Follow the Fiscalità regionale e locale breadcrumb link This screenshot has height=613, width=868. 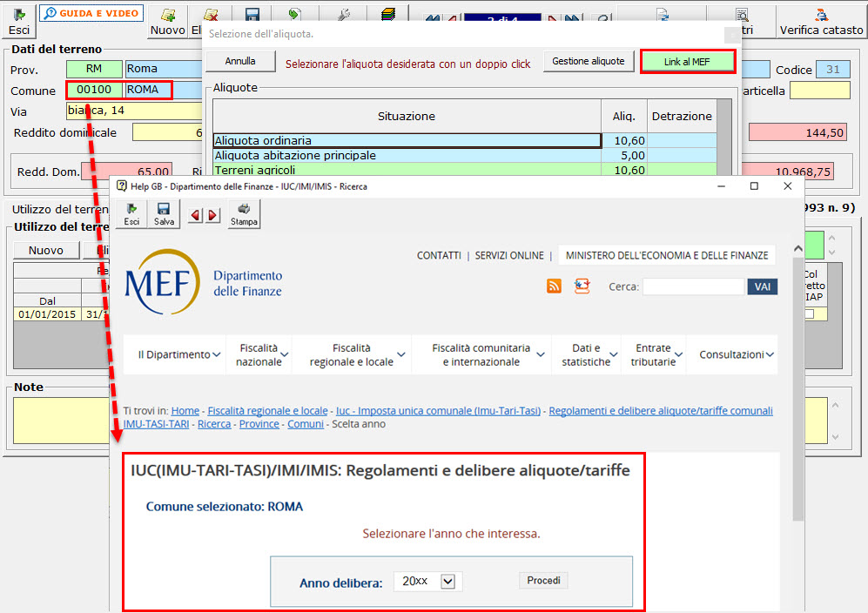point(267,411)
